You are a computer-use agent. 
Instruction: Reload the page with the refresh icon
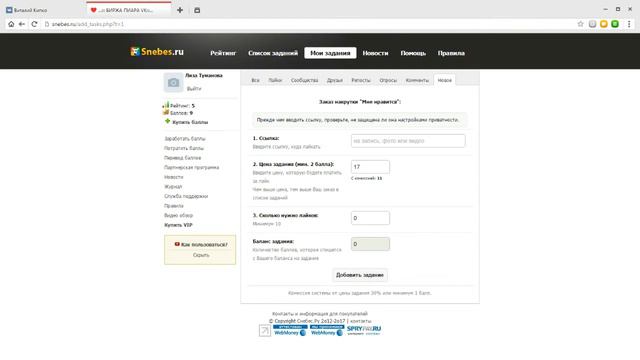34,24
